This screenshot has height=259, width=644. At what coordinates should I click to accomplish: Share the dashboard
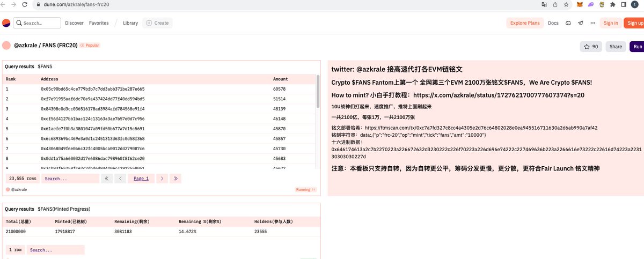pyautogui.click(x=616, y=47)
